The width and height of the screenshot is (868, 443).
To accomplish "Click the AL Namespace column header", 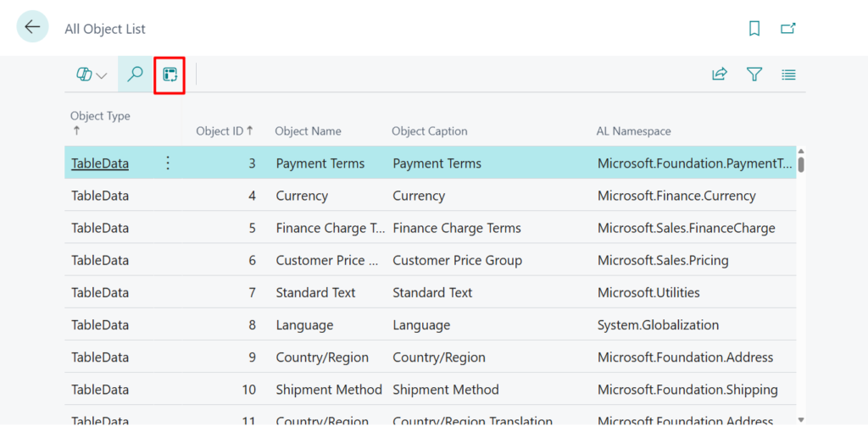I will click(x=633, y=131).
